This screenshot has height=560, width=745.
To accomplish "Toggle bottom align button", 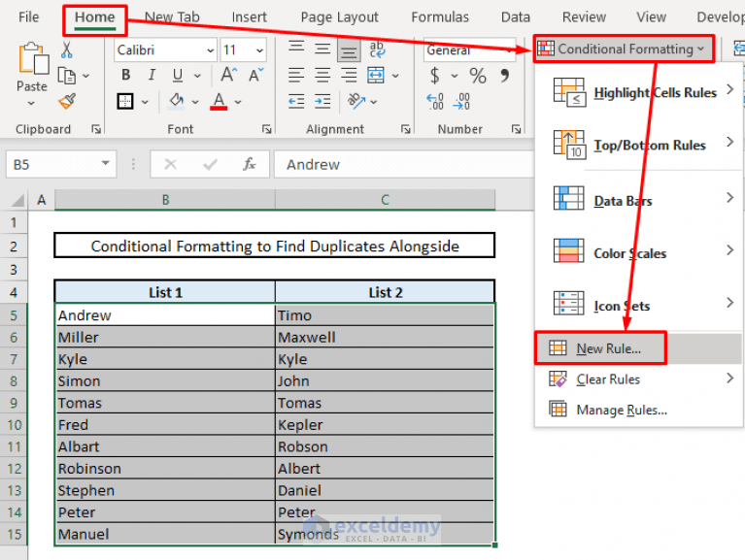I will [x=349, y=50].
